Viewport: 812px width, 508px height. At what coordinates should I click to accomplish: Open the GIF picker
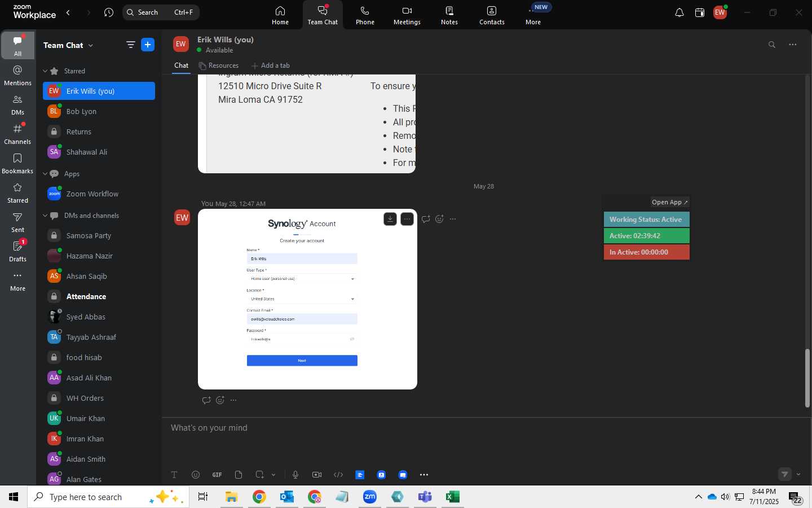(217, 475)
